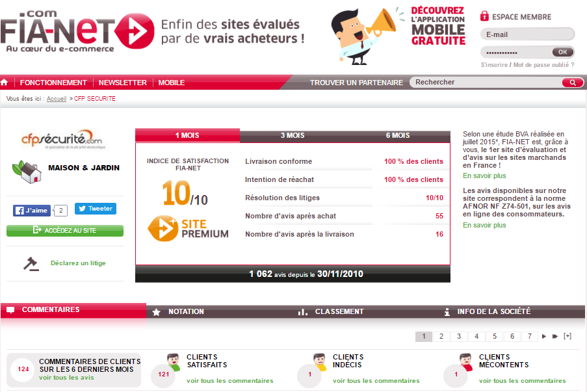This screenshot has height=392, width=587.
Task: Go to comments page 4
Action: [476, 336]
